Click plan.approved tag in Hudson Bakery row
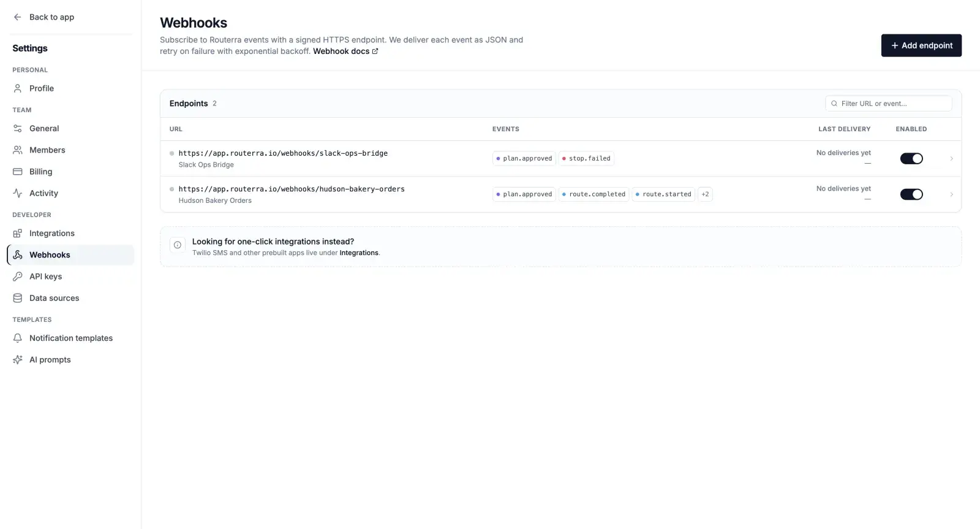This screenshot has height=529, width=980. coord(524,194)
